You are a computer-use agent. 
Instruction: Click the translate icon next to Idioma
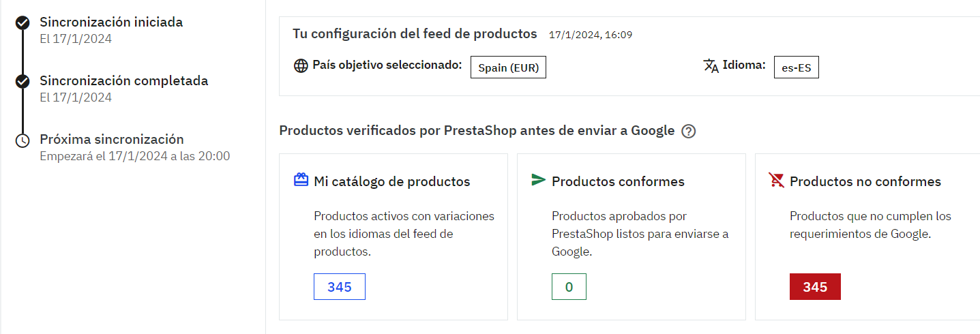[711, 66]
